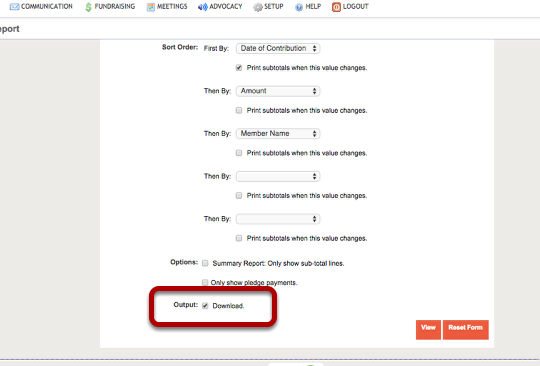Click the View button
Screen dimensions: 540x366
(428, 330)
